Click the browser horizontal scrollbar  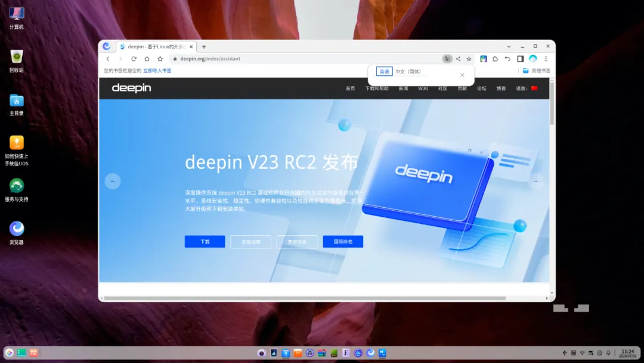pos(305,299)
